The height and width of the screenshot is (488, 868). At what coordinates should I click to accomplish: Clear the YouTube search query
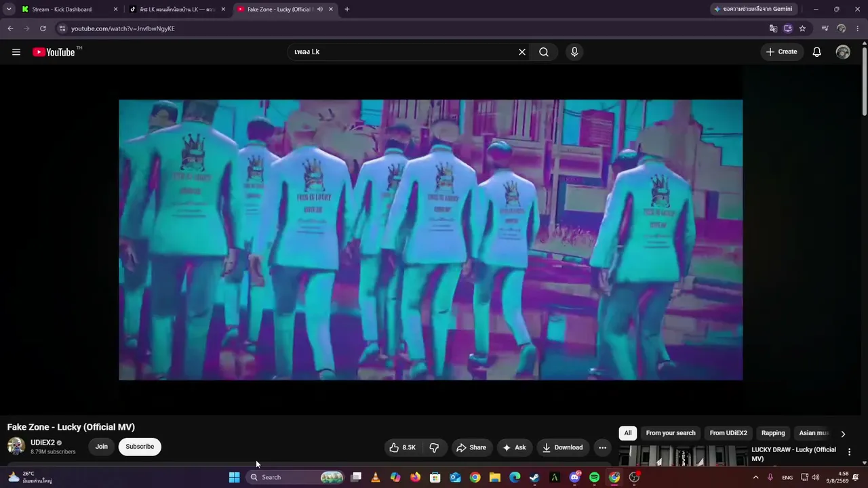tap(522, 52)
